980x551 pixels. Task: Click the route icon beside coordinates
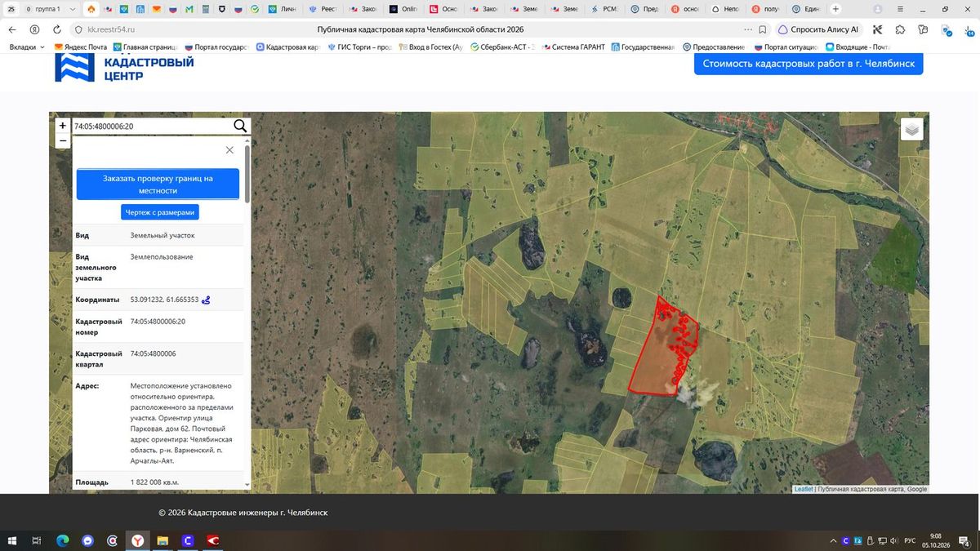pos(207,300)
